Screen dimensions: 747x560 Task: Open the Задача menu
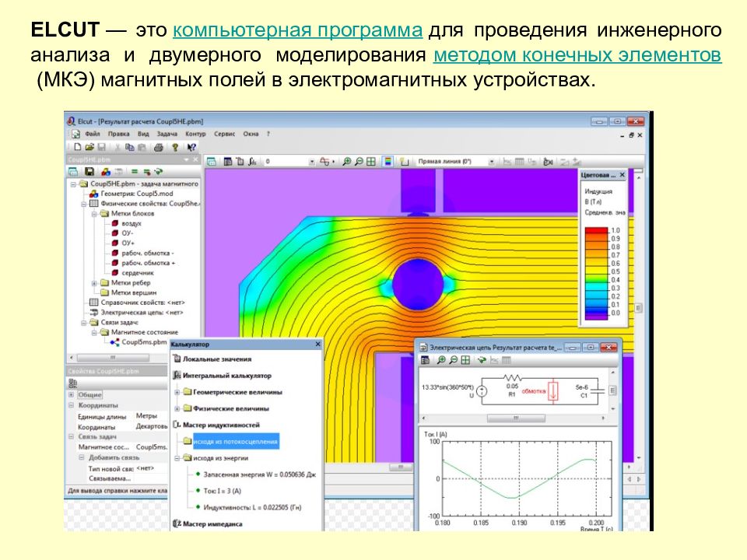167,134
